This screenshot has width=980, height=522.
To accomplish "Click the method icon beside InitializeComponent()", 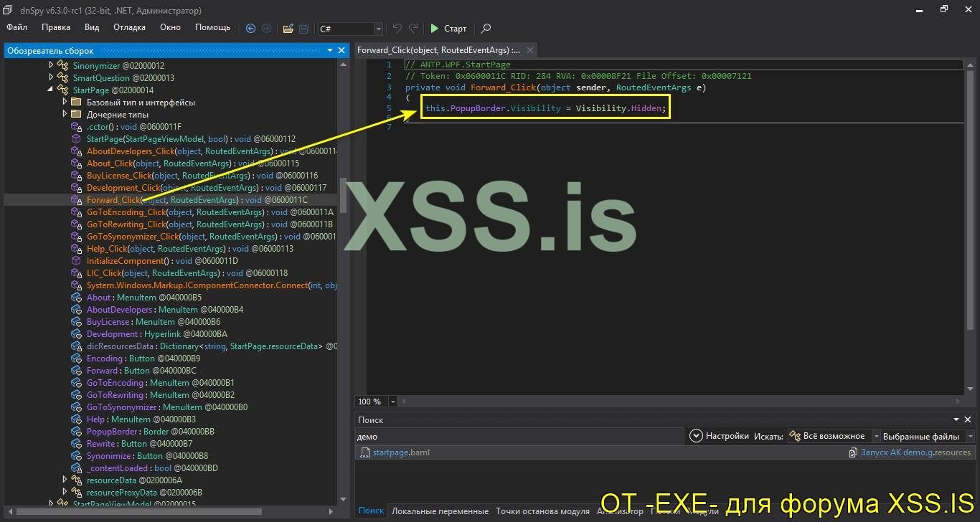I will [x=76, y=260].
